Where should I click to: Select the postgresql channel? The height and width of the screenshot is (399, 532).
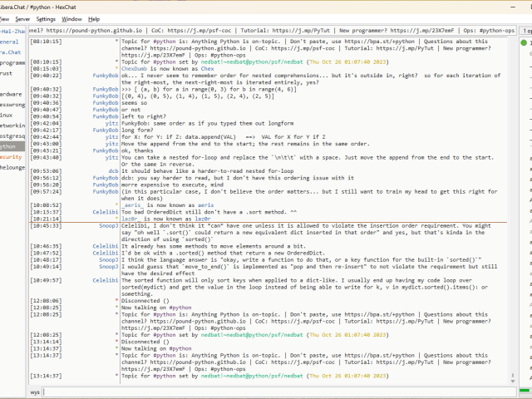(x=12, y=135)
